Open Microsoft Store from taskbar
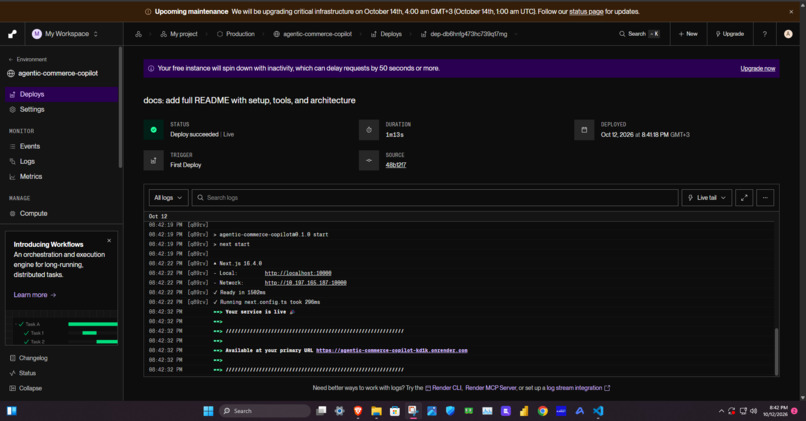806x421 pixels. pos(395,411)
